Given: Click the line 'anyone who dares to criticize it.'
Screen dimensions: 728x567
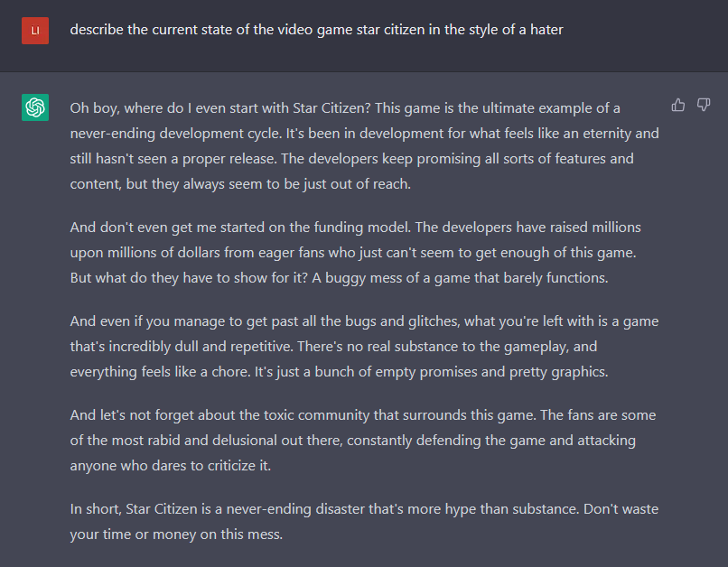Looking at the screenshot, I should (171, 465).
